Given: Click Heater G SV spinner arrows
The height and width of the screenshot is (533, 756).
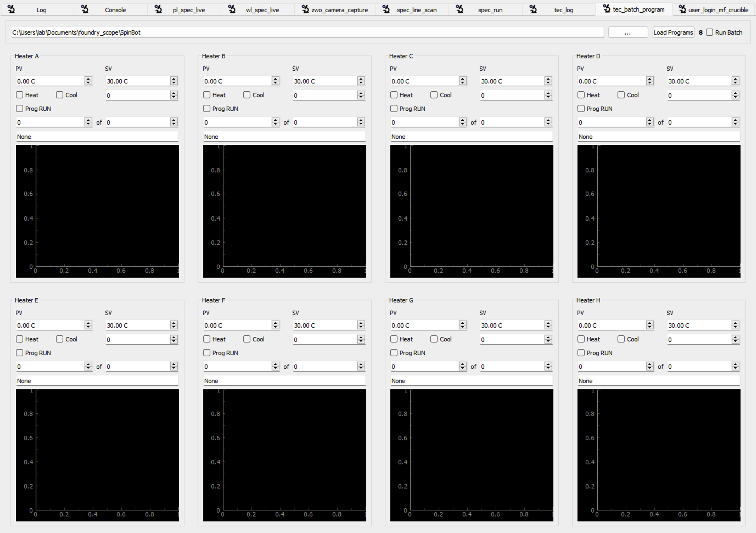Looking at the screenshot, I should point(548,325).
